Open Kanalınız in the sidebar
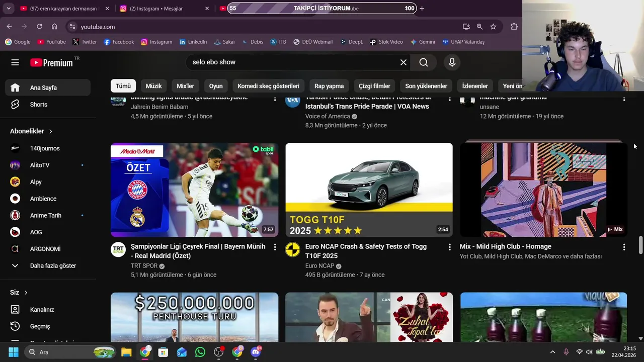This screenshot has width=644, height=362. pos(48,310)
